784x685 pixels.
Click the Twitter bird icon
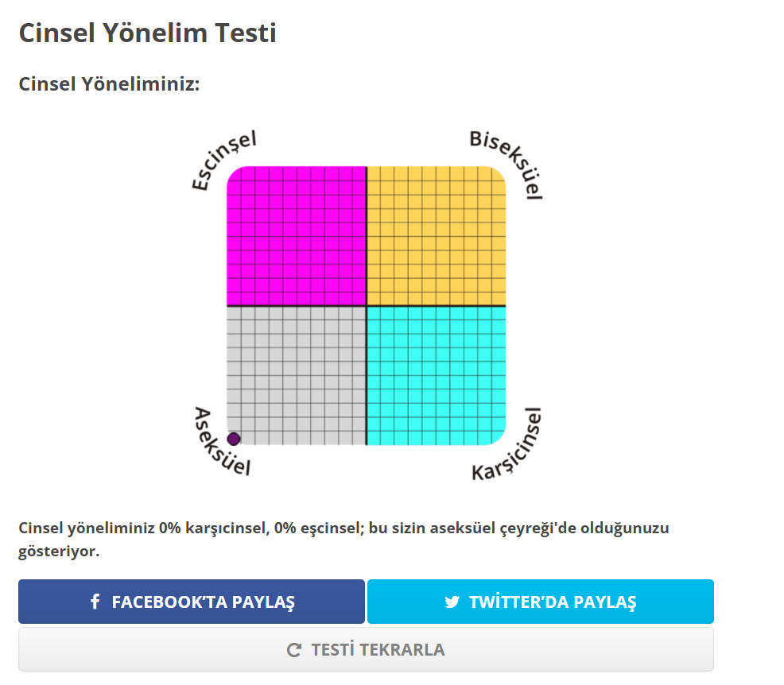(452, 602)
